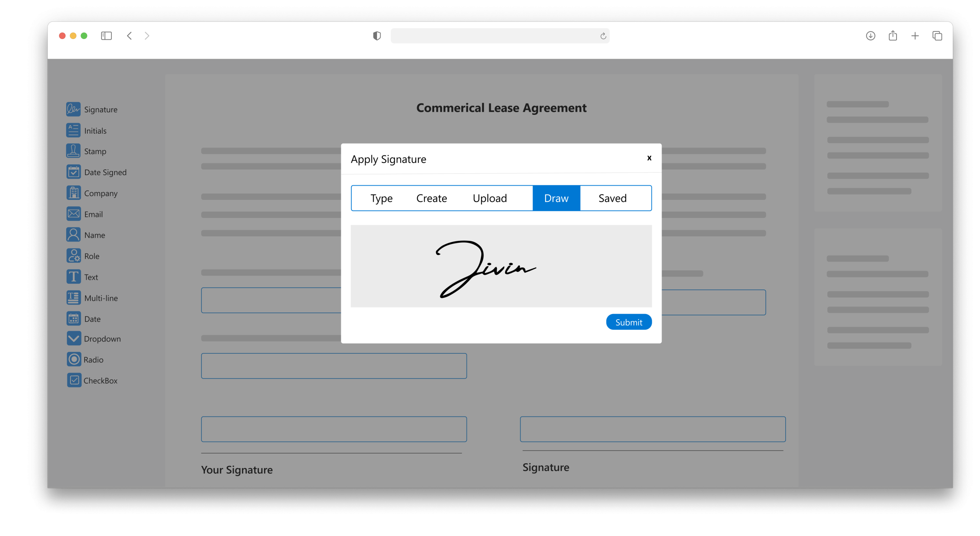Viewport: 980px width, 536px height.
Task: Click the Signature field icon in sidebar
Action: pos(73,109)
